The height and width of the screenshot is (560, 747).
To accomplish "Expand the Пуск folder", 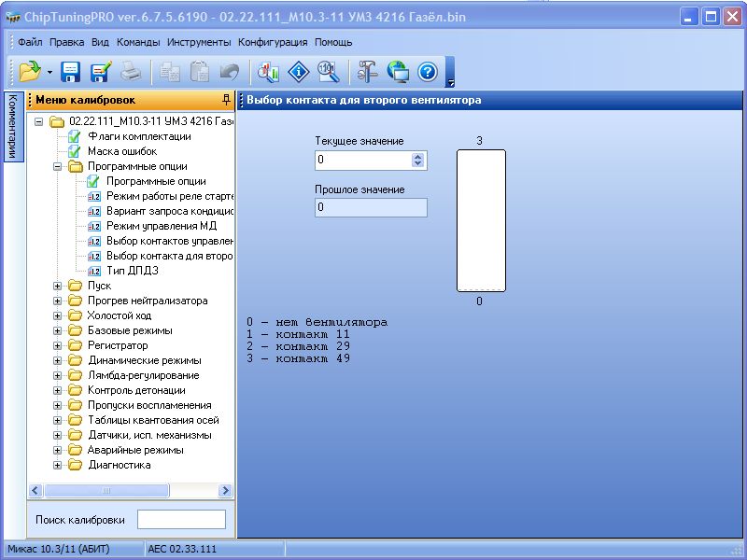I will click(58, 286).
